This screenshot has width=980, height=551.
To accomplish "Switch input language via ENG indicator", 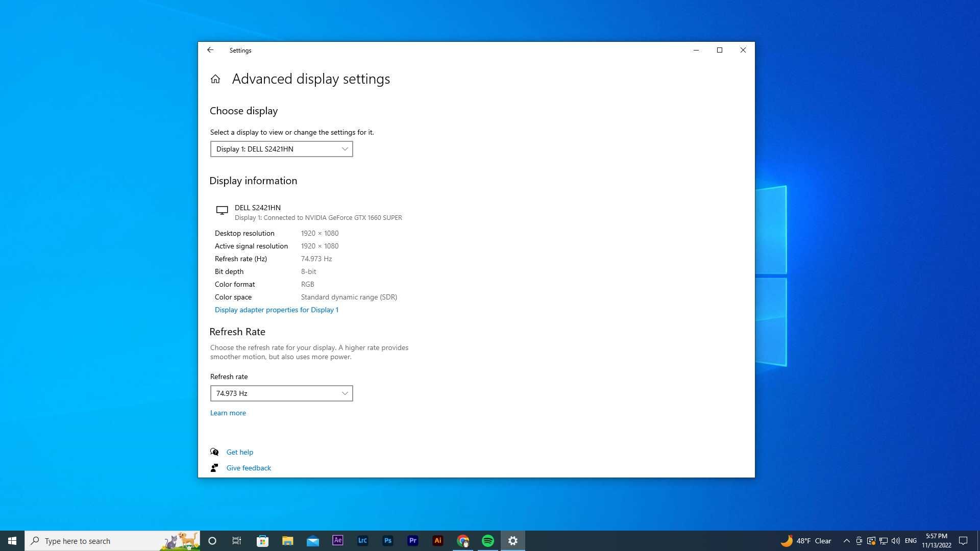I will pyautogui.click(x=911, y=541).
